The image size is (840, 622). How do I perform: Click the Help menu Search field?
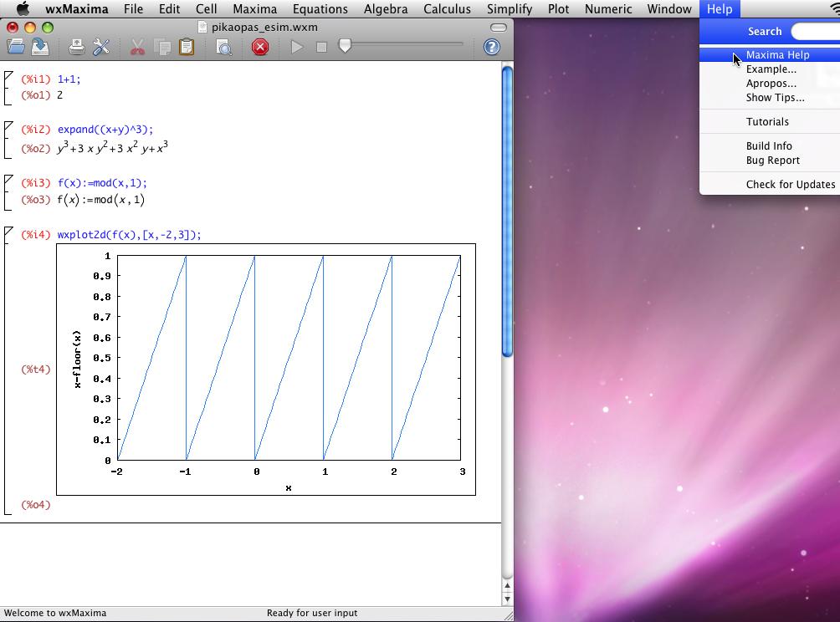point(816,31)
